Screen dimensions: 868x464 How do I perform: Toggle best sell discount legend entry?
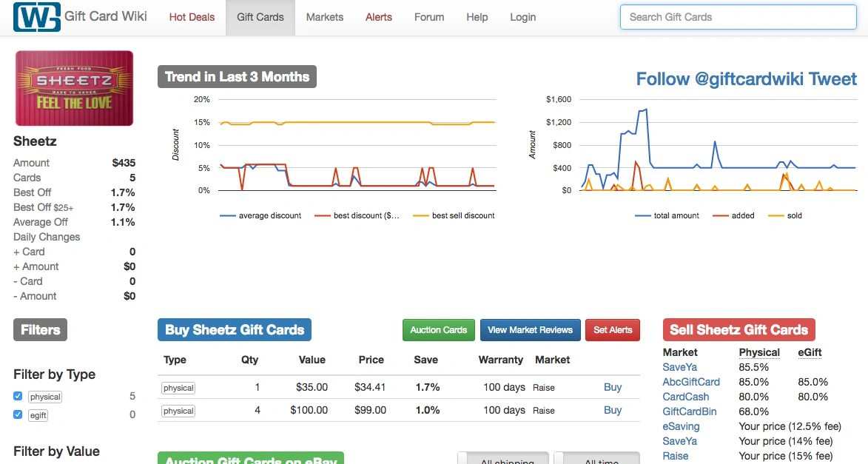pos(454,215)
